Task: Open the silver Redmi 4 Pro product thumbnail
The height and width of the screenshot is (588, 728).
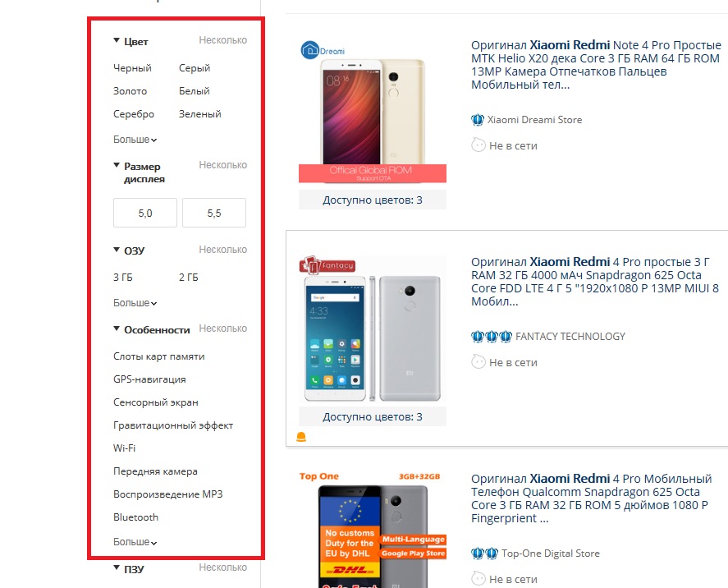Action: click(x=373, y=328)
